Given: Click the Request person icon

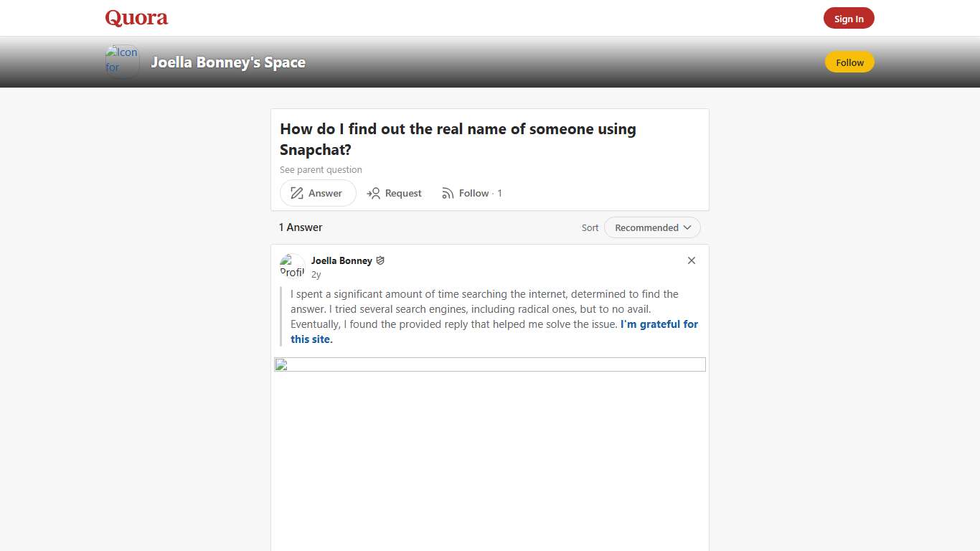Looking at the screenshot, I should coord(374,193).
